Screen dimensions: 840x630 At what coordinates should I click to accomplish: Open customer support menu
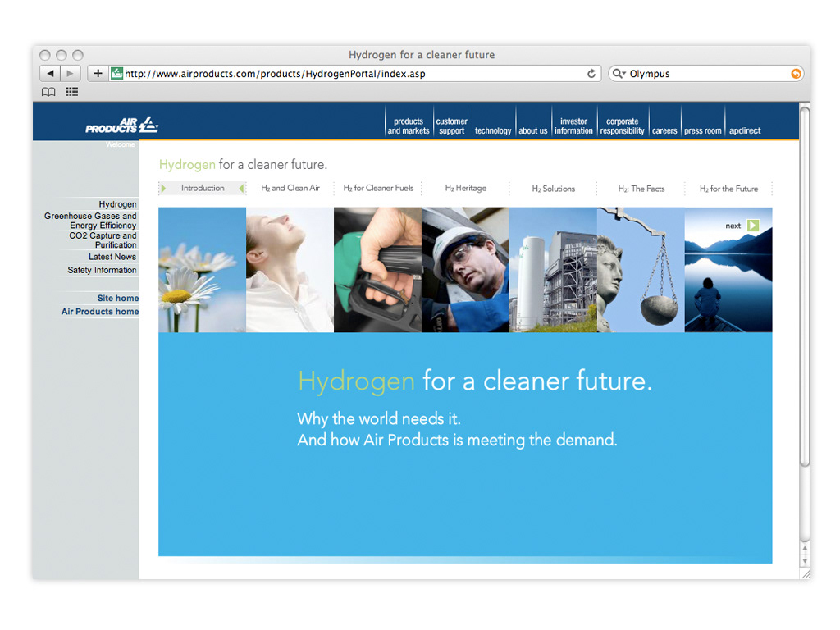point(452,126)
